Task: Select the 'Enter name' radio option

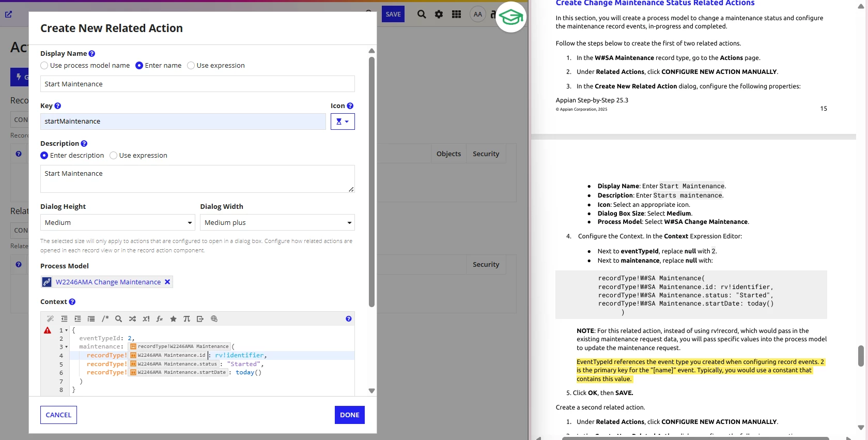Action: click(139, 66)
